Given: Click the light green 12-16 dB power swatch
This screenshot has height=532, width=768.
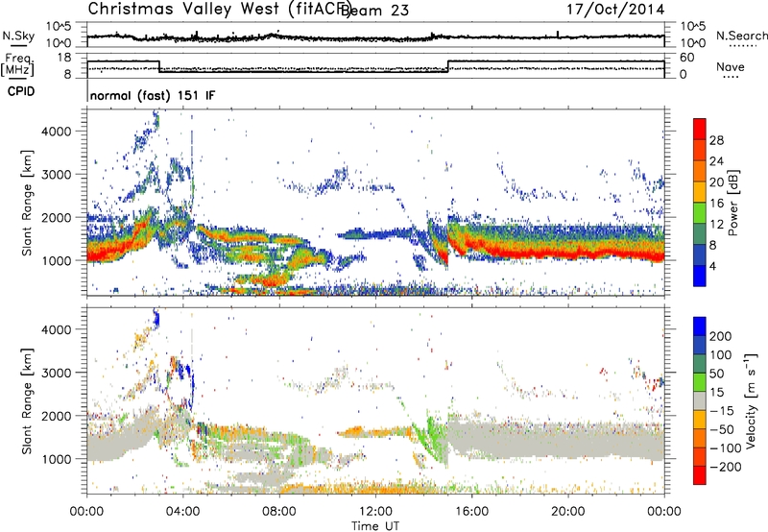Looking at the screenshot, I should 700,213.
